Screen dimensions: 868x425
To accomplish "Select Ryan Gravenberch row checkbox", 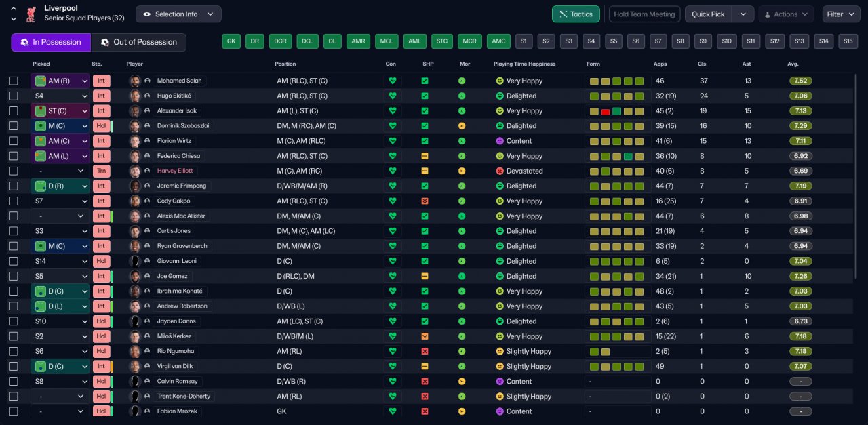I will 14,246.
